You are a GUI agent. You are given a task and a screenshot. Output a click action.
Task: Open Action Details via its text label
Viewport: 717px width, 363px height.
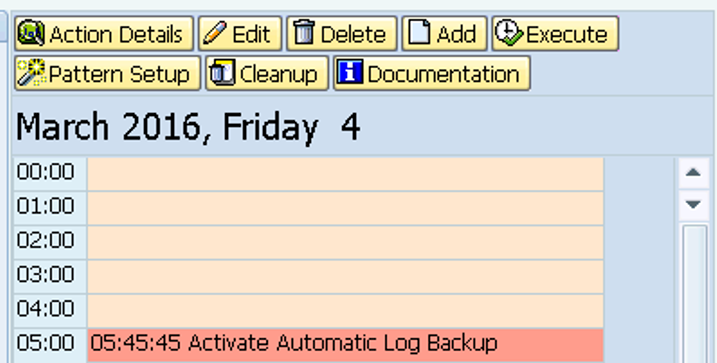(x=116, y=35)
